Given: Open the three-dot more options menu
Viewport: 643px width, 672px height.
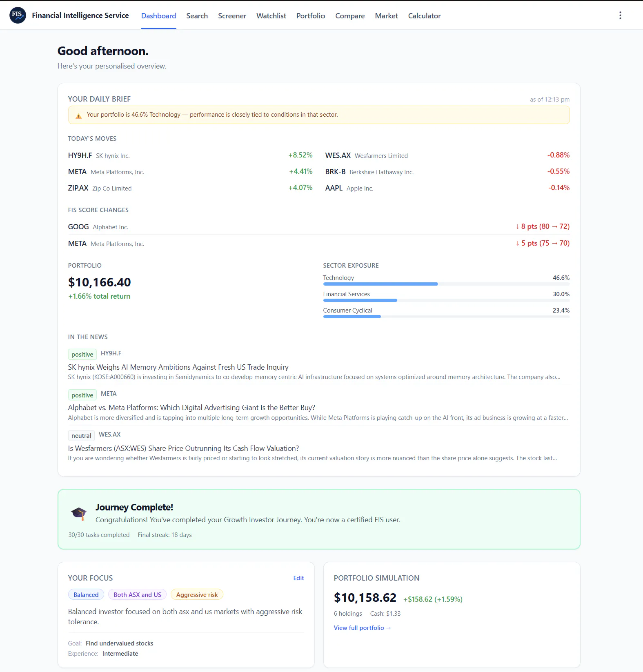Looking at the screenshot, I should pos(620,16).
